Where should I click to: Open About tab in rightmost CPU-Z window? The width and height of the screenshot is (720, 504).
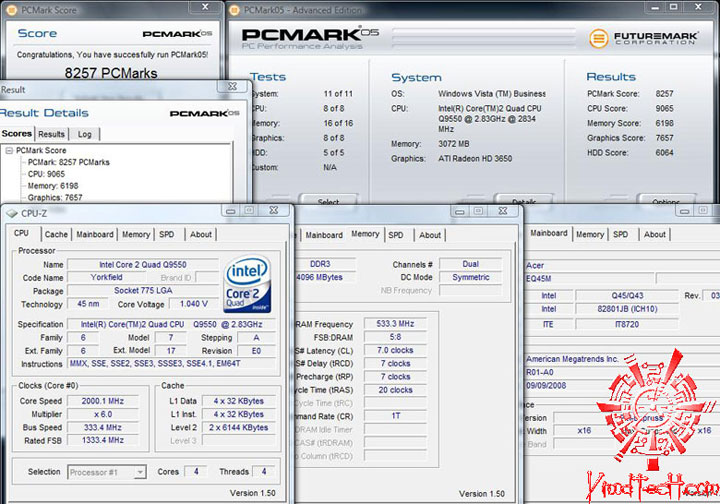point(654,234)
